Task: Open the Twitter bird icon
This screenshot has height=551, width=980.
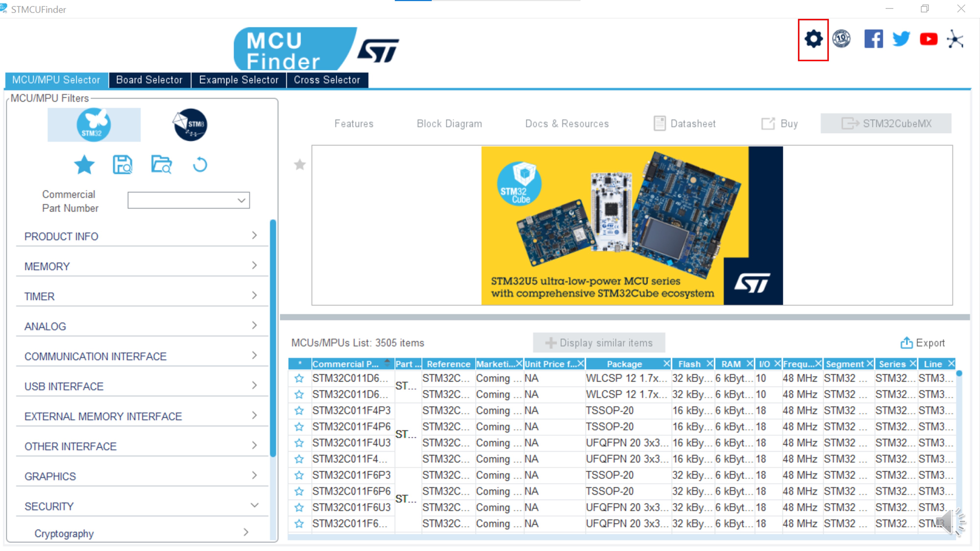Action: 901,39
